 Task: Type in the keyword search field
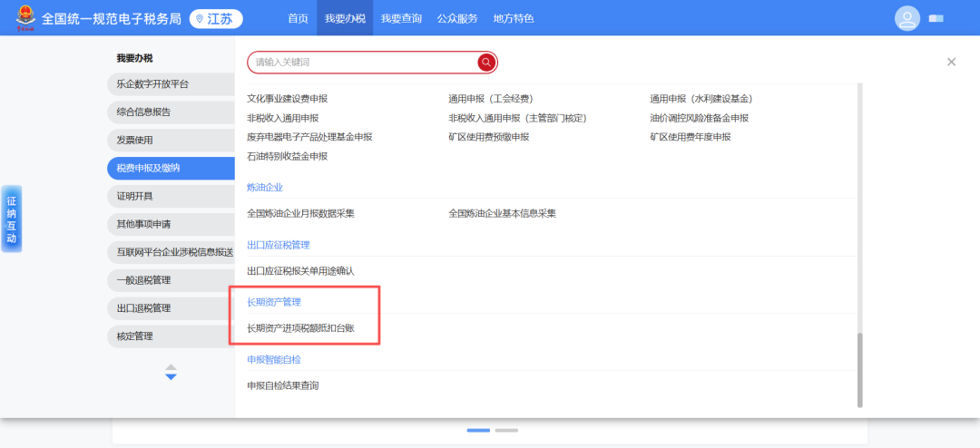pos(363,62)
